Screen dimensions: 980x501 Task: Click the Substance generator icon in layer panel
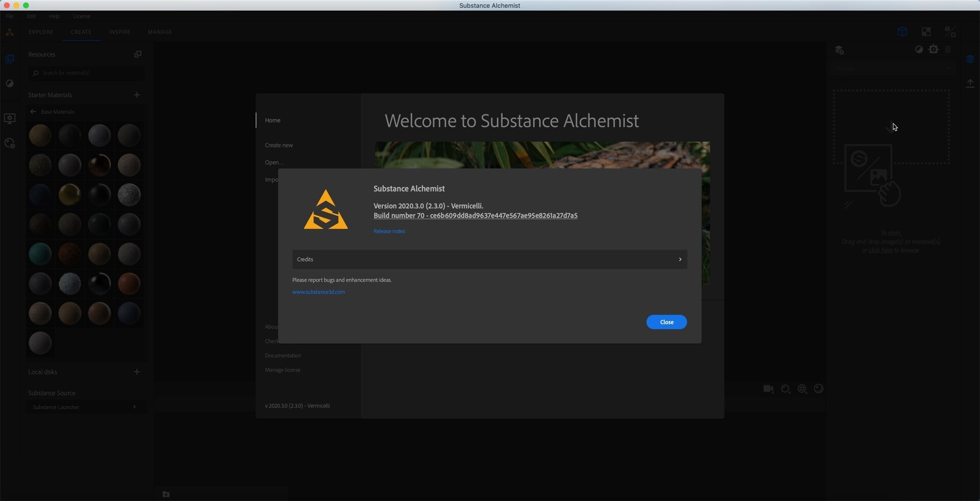click(934, 49)
